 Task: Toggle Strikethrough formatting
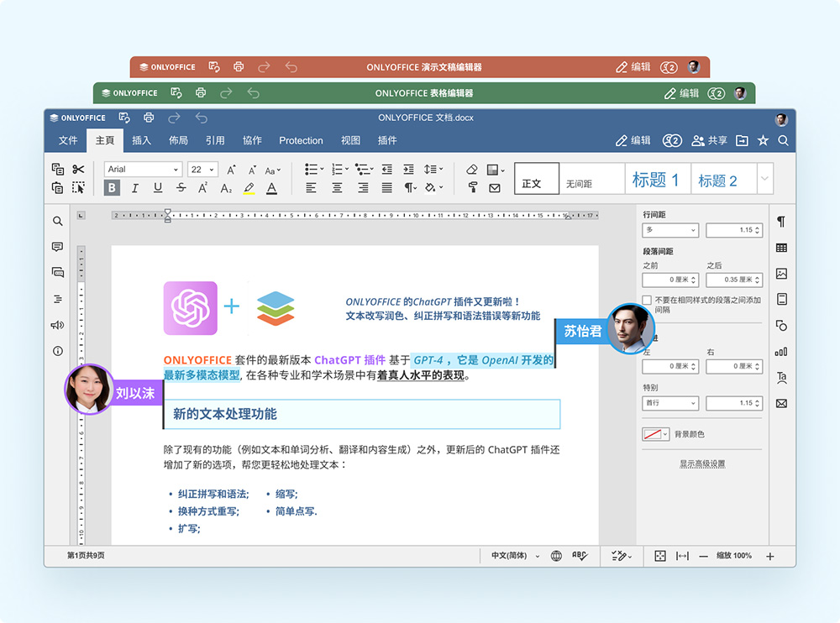click(x=181, y=187)
